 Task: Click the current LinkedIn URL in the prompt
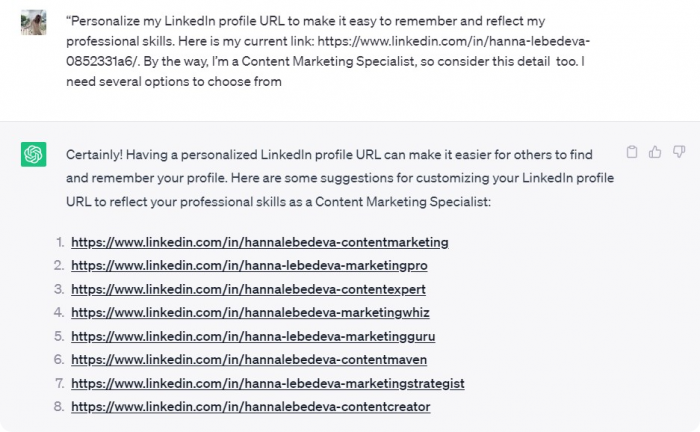tap(328, 51)
